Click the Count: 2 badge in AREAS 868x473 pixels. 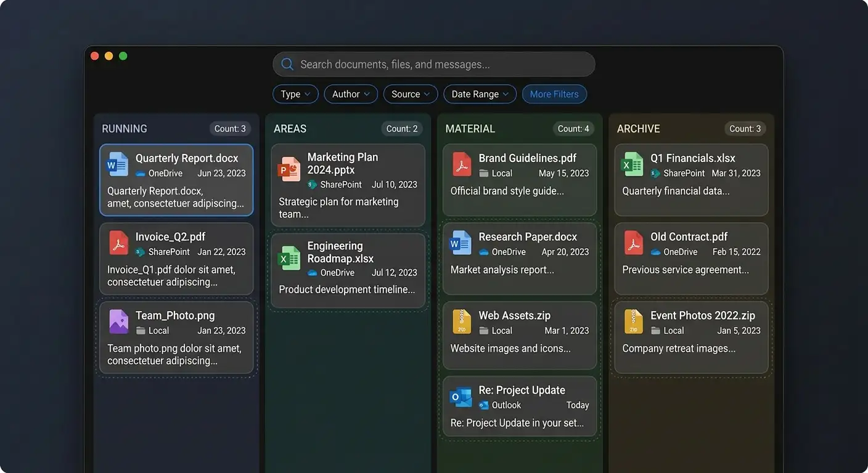coord(401,129)
